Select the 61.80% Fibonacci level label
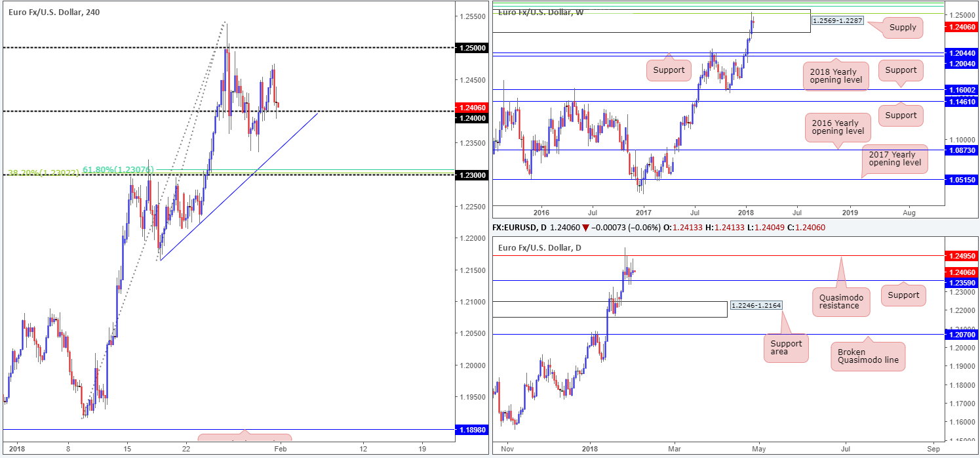980x458 pixels. pyautogui.click(x=118, y=170)
